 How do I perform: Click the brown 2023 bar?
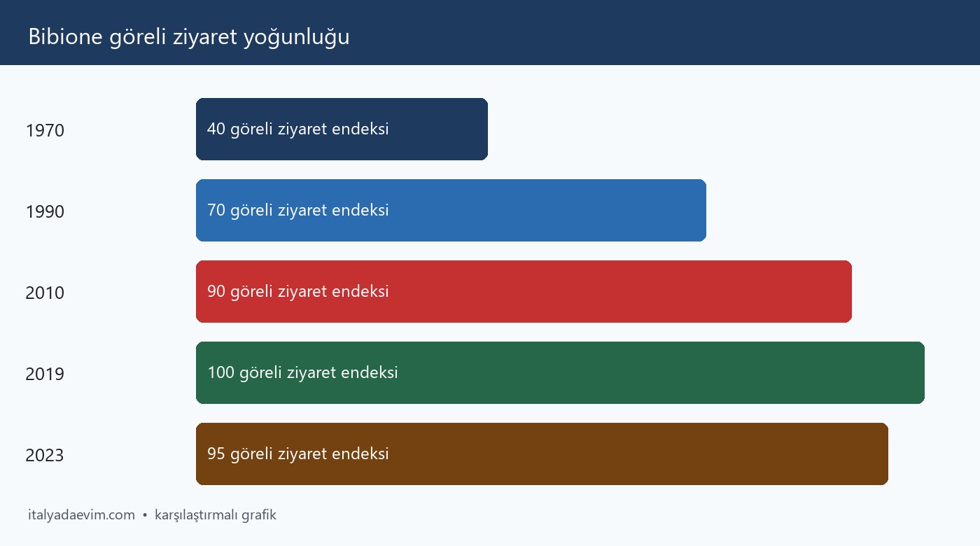(542, 454)
